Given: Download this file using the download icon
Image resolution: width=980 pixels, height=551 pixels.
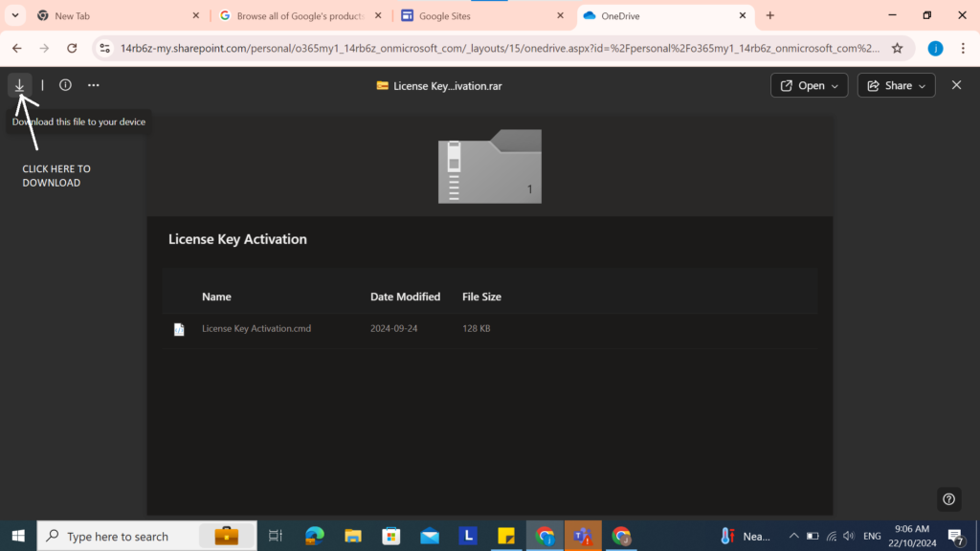Looking at the screenshot, I should click(19, 85).
